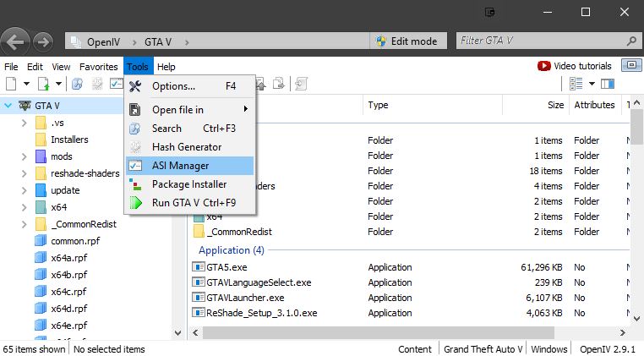Click the Forward navigation arrow
Screen dimensions: 644x356
tap(43, 42)
